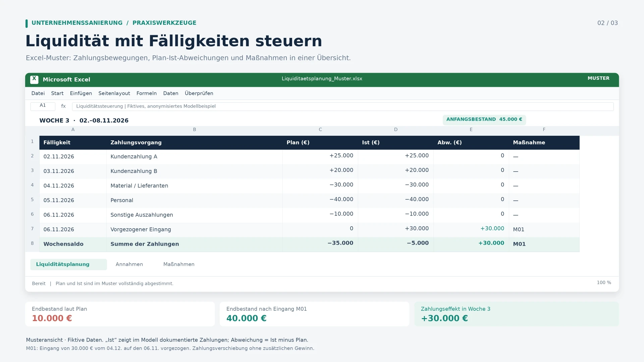Screen dimensions: 644x362
Task: Click the MUSTER label in title bar
Action: [598, 78]
